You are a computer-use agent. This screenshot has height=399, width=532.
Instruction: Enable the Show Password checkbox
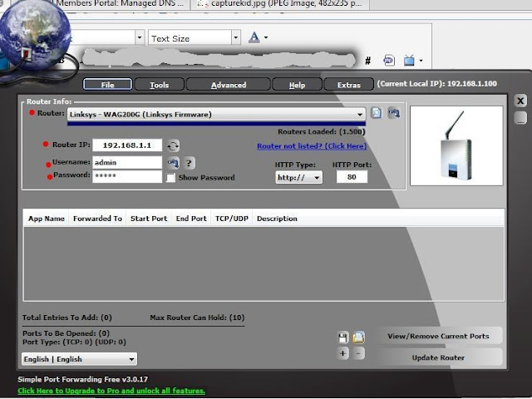pos(170,178)
